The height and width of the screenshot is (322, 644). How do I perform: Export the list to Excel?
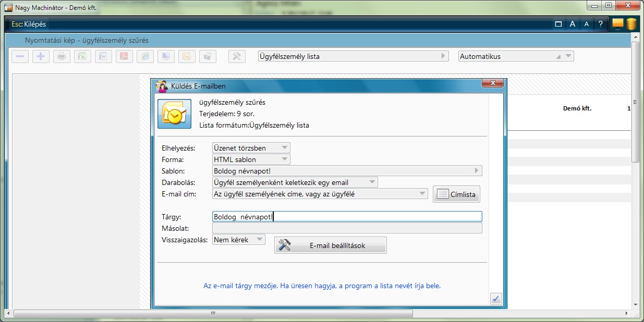(82, 56)
